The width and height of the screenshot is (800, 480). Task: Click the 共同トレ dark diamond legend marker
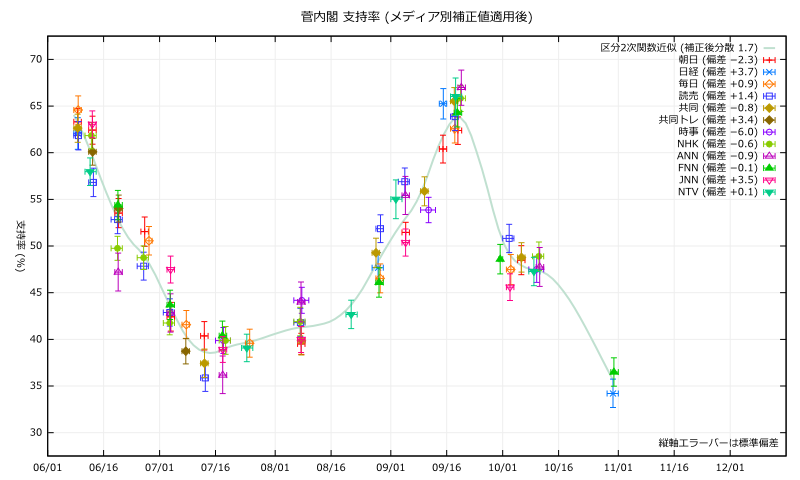click(770, 120)
